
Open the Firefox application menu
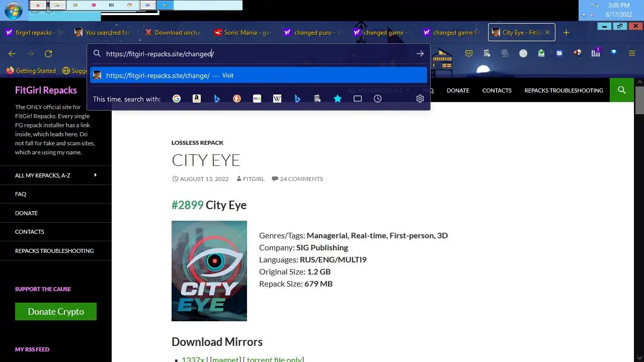point(632,53)
